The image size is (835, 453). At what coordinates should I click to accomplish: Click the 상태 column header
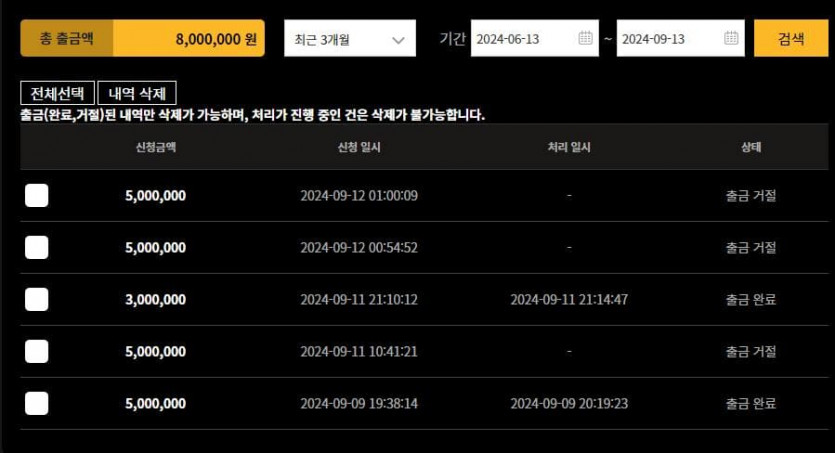point(751,147)
